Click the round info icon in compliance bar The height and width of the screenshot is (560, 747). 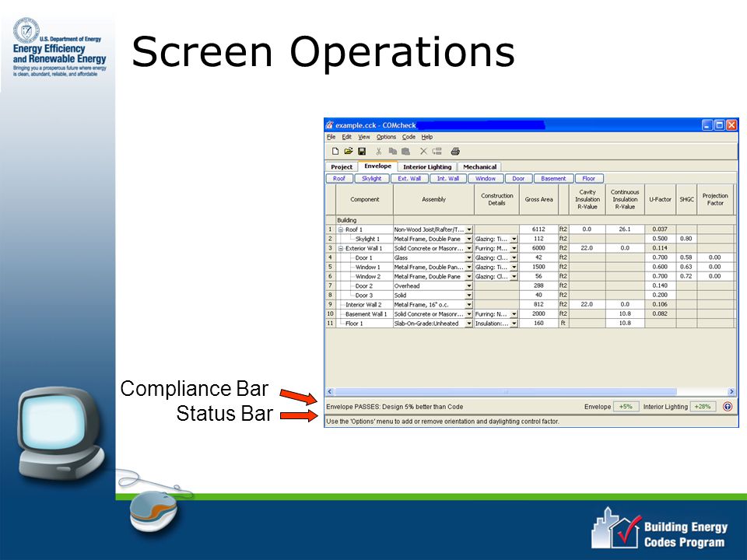pyautogui.click(x=728, y=407)
